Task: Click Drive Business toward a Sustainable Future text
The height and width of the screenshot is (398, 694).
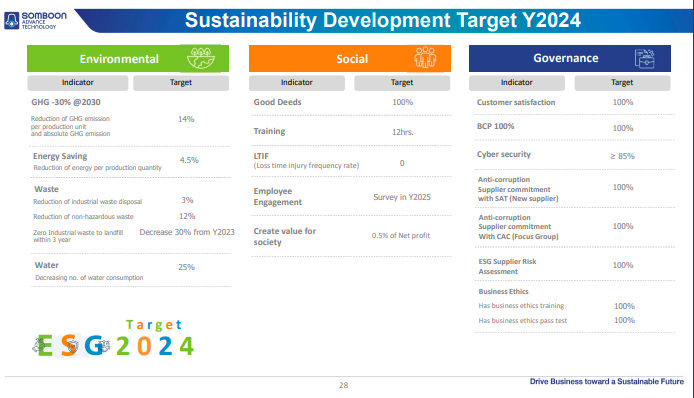Action: [606, 381]
